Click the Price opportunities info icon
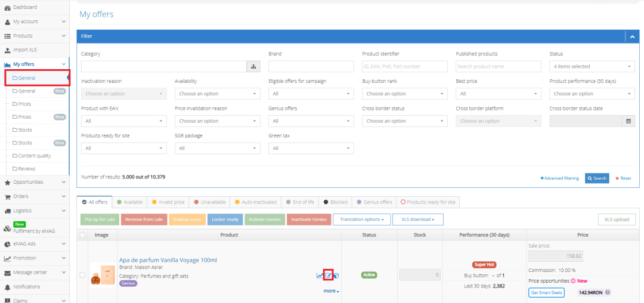This screenshot has height=303, width=644. [573, 281]
